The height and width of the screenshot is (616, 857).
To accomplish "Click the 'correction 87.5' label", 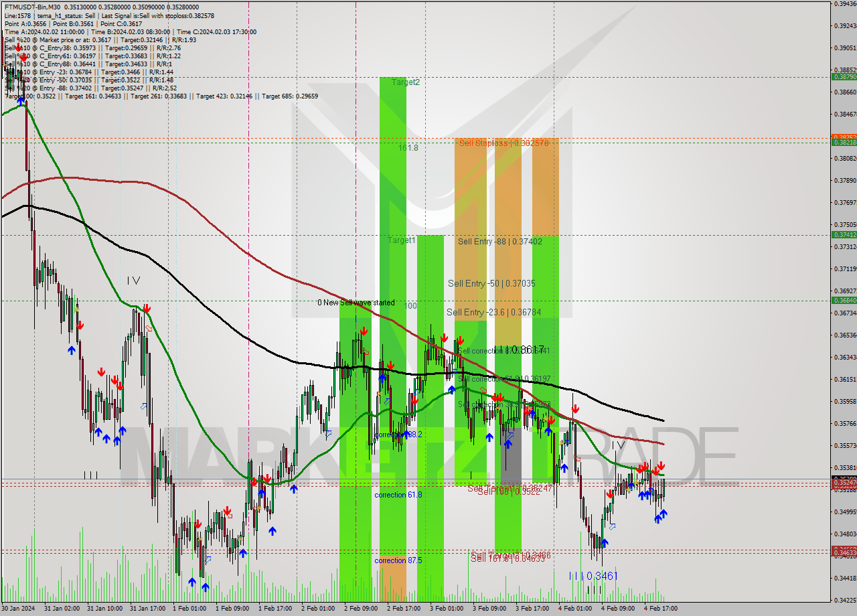I will 398,560.
